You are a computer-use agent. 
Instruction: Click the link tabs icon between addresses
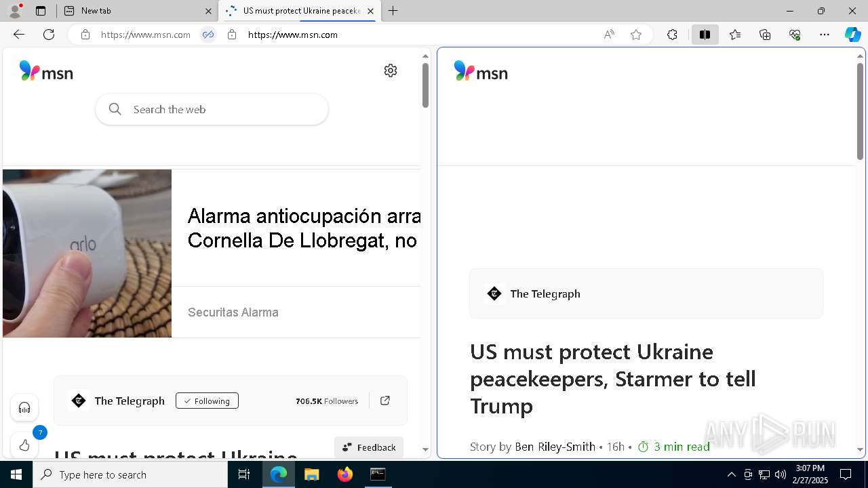208,35
